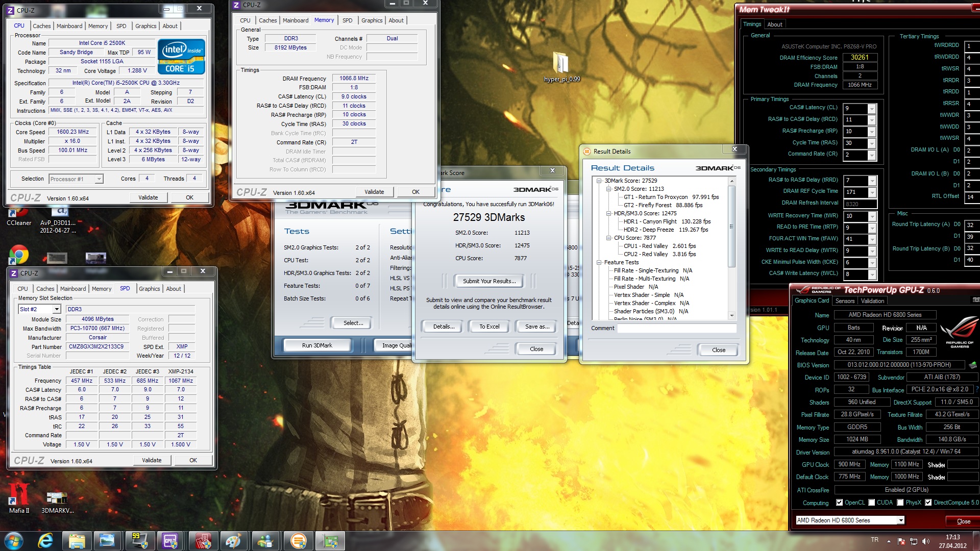
Task: Toggle the CUDA checkbox
Action: 872,503
